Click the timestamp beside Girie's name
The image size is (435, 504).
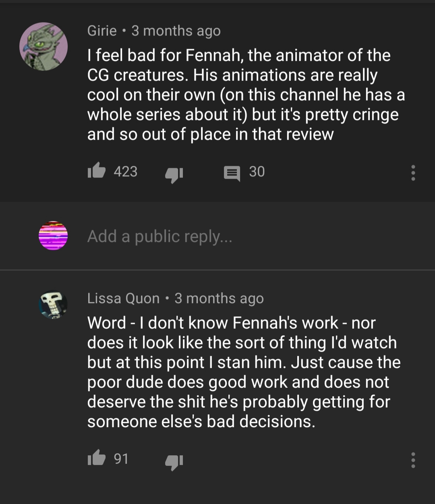point(176,31)
